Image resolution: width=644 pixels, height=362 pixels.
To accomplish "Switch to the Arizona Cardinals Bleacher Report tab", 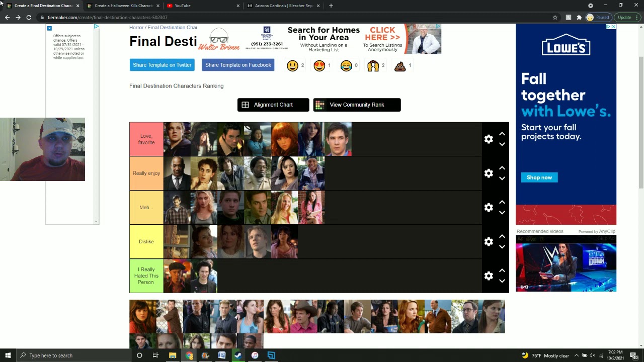I will tap(284, 6).
